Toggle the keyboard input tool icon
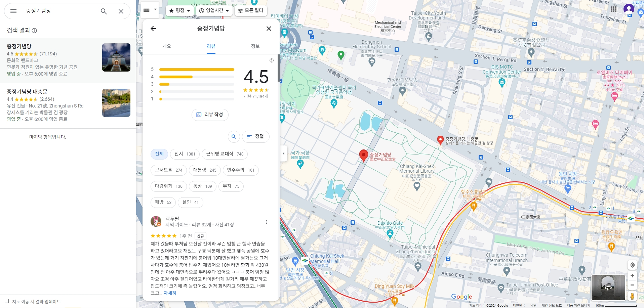644x308 pixels. pos(147,10)
